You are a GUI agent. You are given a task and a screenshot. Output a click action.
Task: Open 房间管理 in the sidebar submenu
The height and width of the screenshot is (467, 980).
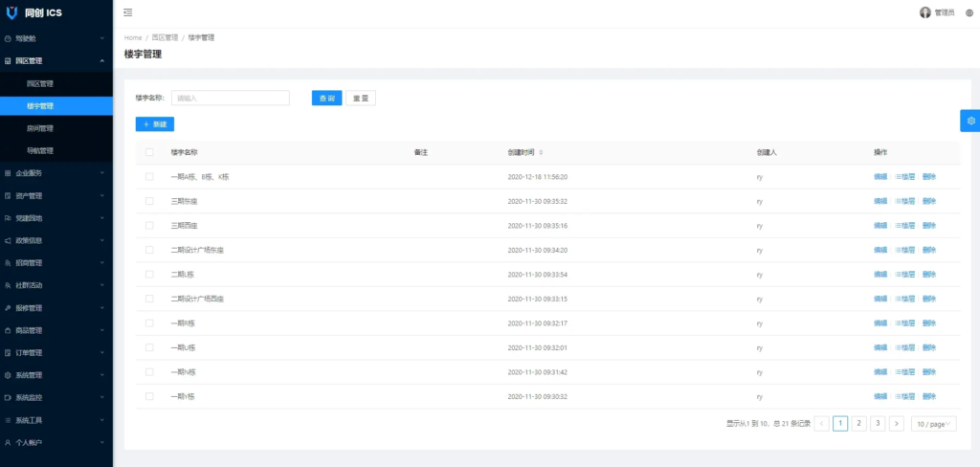point(40,128)
